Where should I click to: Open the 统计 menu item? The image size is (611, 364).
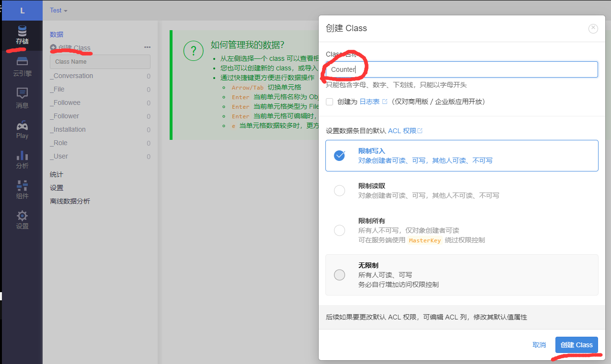coord(57,174)
